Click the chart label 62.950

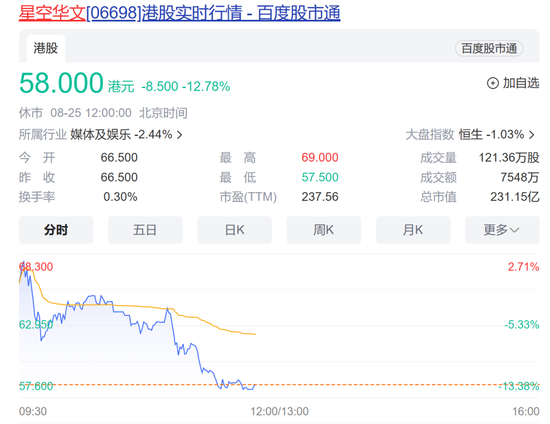(x=36, y=324)
